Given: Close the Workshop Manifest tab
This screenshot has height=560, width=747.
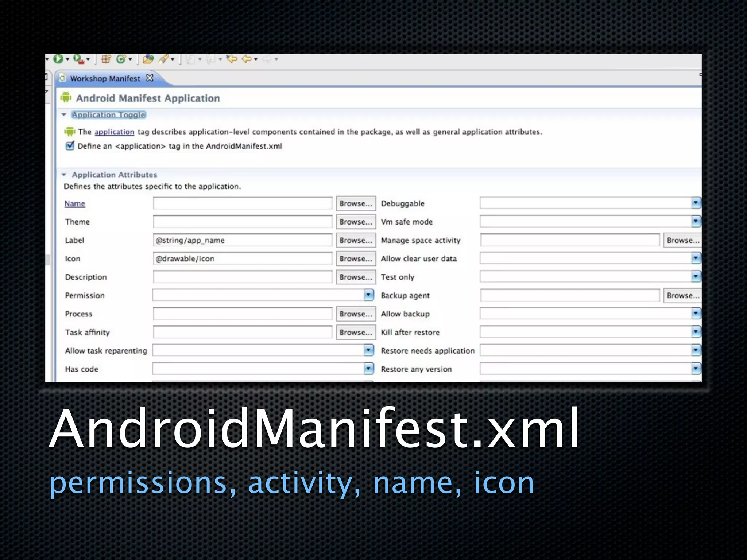Looking at the screenshot, I should pos(150,78).
